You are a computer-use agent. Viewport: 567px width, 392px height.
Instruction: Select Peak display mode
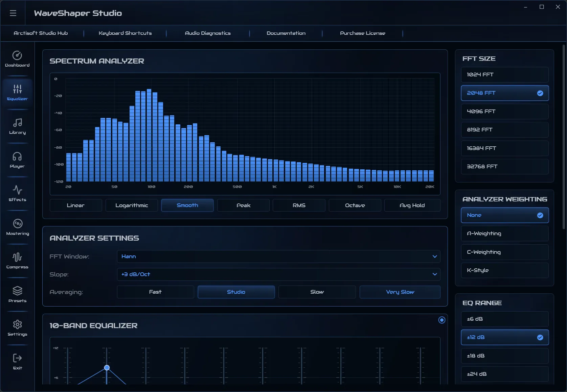point(243,205)
